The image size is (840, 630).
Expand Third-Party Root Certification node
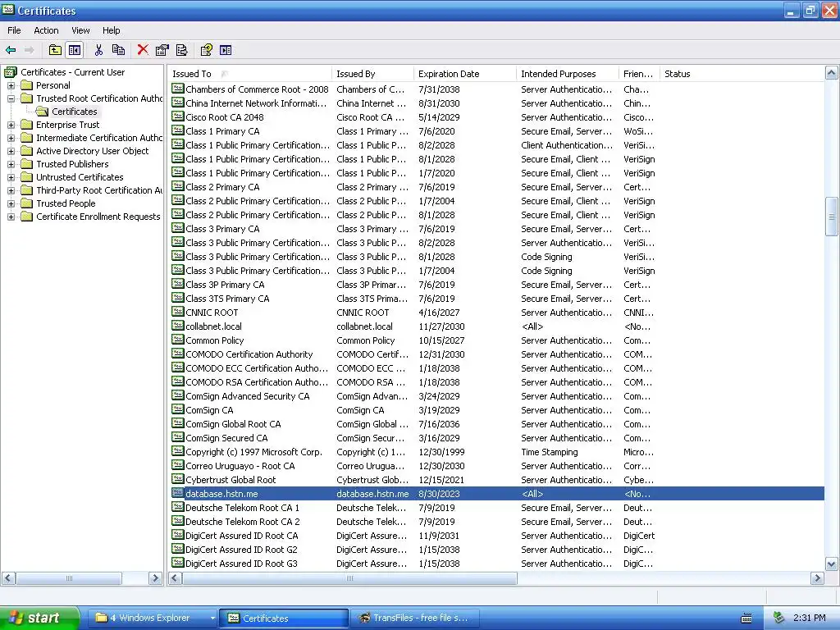pos(11,190)
